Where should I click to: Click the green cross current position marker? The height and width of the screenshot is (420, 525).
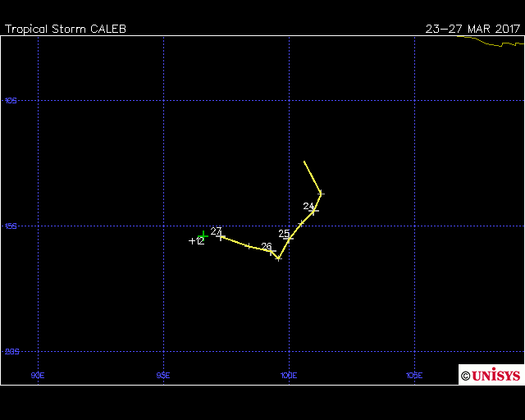click(203, 235)
